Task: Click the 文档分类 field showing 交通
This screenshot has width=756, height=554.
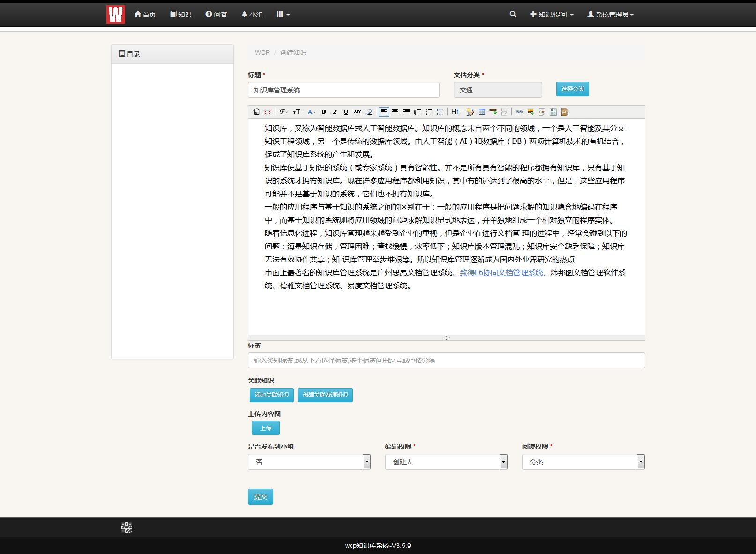Action: click(x=498, y=90)
